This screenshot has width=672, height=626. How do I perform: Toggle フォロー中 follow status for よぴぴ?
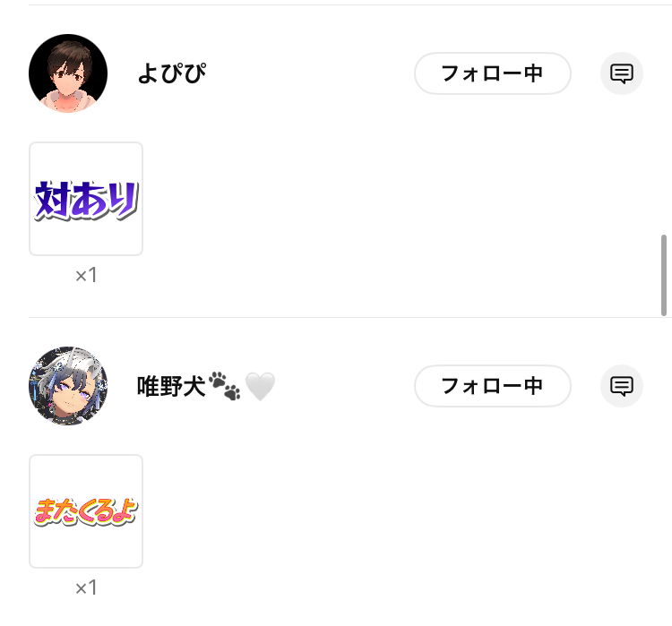tap(493, 73)
